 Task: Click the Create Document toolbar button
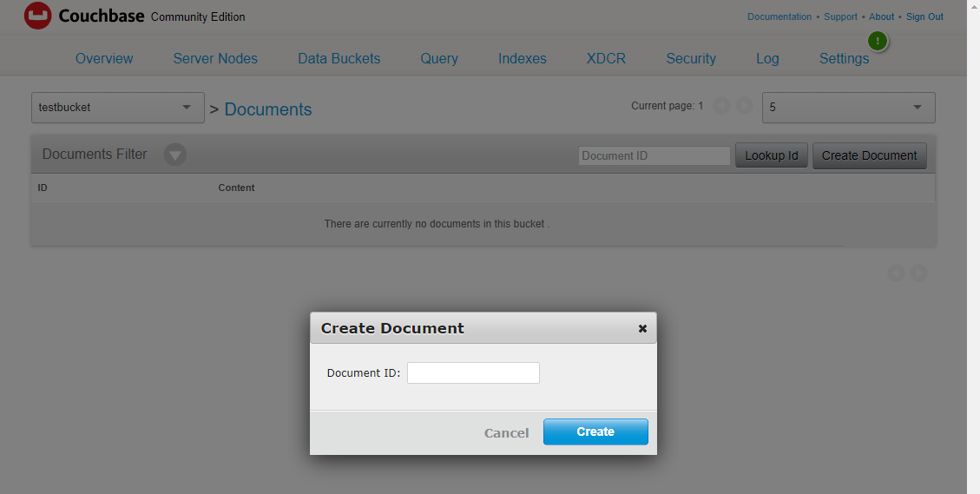click(x=870, y=155)
